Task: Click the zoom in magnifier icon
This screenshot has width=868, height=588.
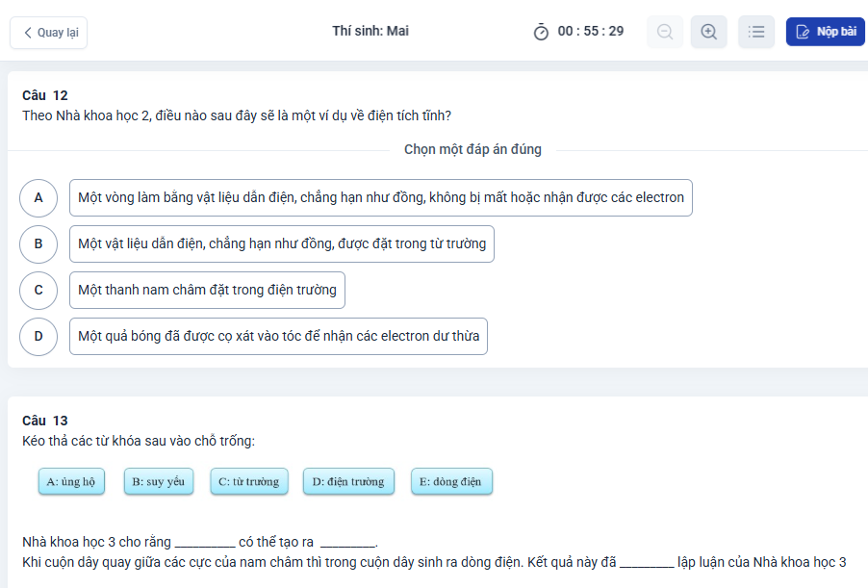Action: click(x=709, y=32)
